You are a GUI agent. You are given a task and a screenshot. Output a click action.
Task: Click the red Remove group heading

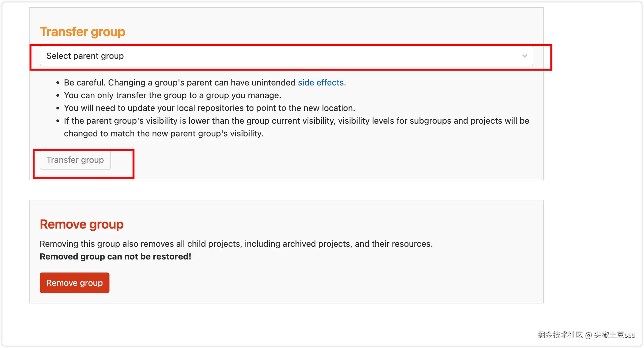tap(82, 224)
